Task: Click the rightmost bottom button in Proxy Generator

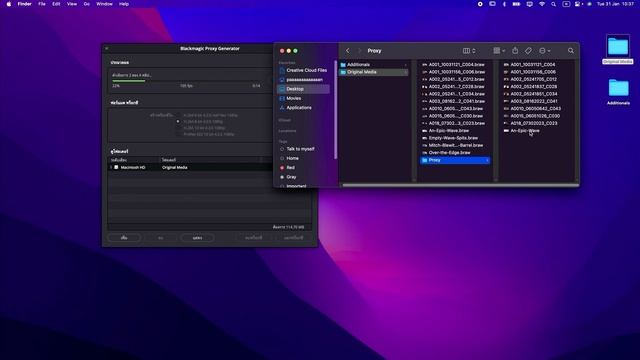Action: (x=293, y=238)
